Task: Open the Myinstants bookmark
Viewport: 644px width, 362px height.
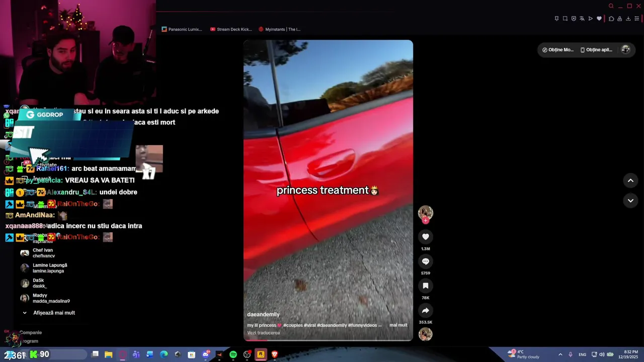Action: tap(279, 29)
